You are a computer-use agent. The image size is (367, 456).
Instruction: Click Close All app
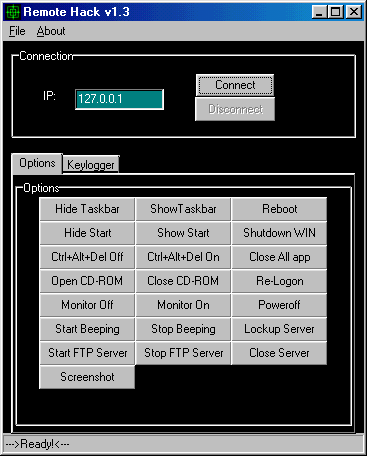click(x=279, y=257)
